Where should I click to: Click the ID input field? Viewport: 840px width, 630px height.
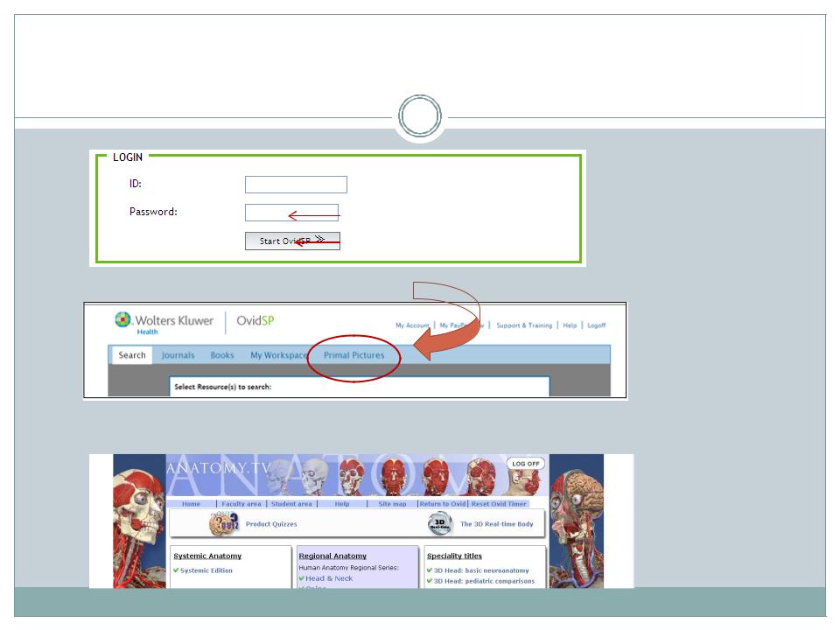click(x=296, y=185)
